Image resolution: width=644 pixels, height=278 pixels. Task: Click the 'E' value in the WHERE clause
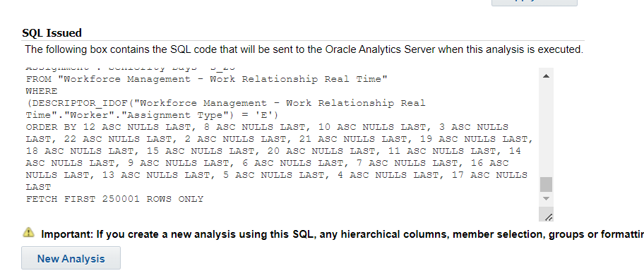pyautogui.click(x=264, y=115)
